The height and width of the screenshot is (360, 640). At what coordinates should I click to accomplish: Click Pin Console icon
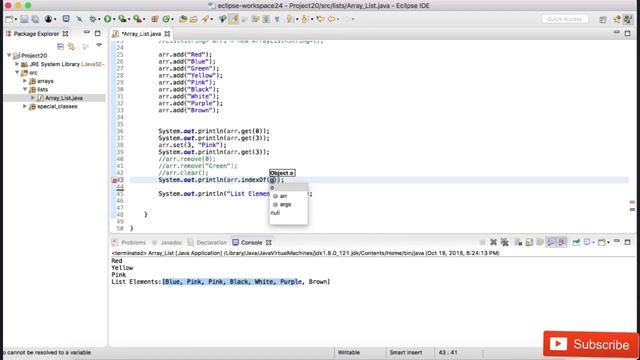[x=576, y=242]
